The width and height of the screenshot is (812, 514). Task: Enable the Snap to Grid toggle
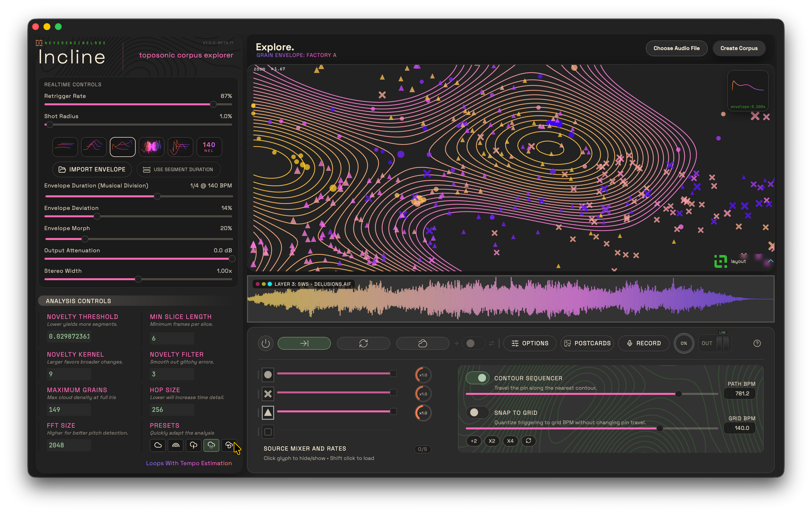coord(478,413)
